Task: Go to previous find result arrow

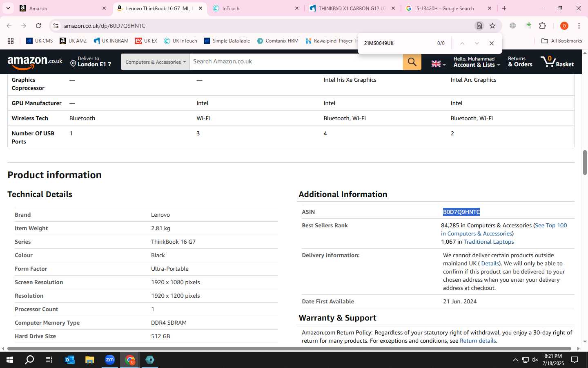Action: (462, 43)
